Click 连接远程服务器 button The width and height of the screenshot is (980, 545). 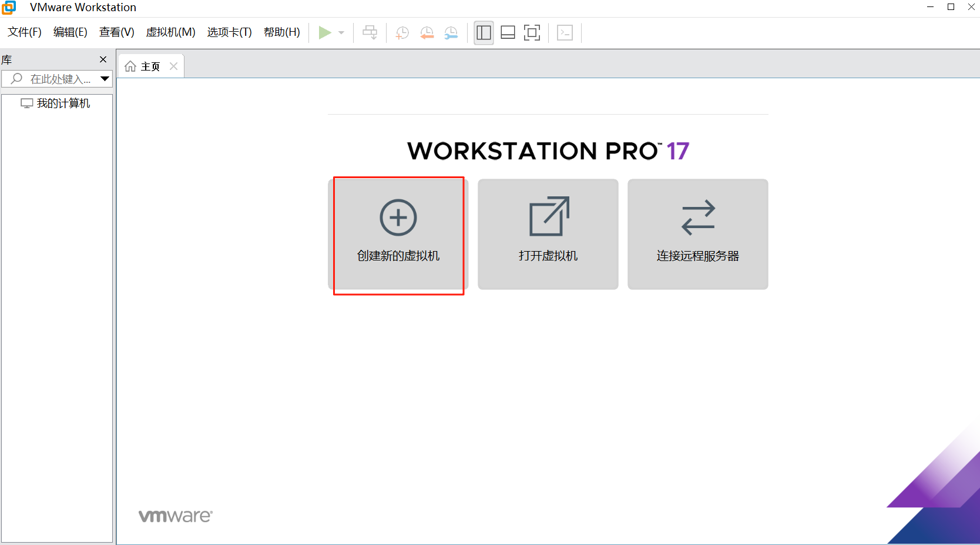[x=698, y=234]
